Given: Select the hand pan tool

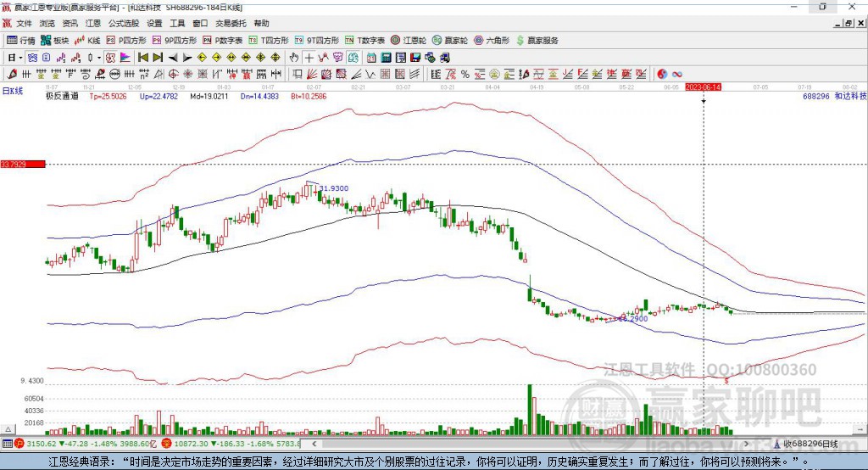Looking at the screenshot, I should pos(294,58).
